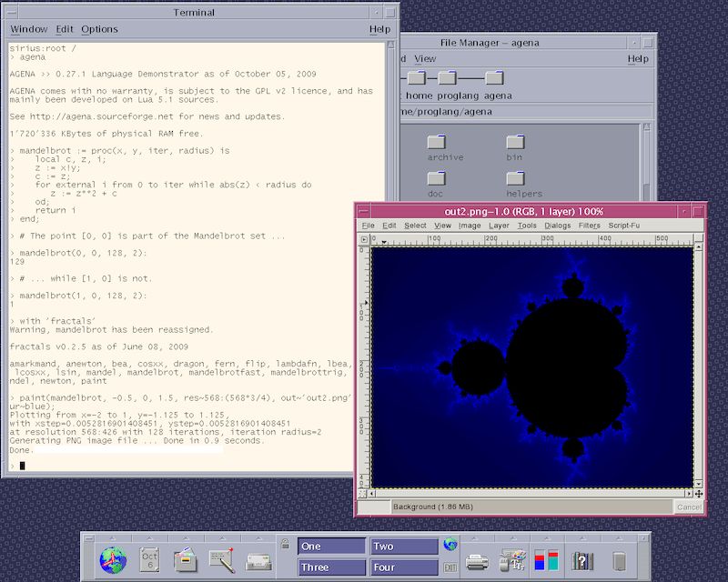Open the Filters menu in GIMP
The image size is (728, 582).
click(x=589, y=226)
